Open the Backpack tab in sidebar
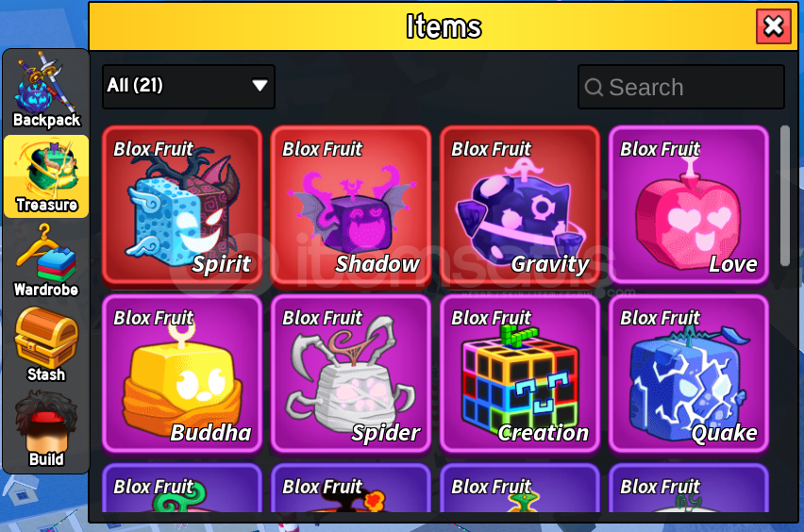Viewport: 804px width, 532px height. [46, 91]
